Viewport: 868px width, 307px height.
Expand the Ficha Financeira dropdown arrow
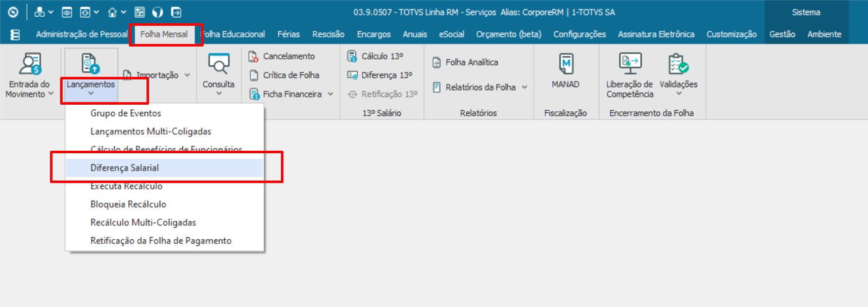pos(330,94)
